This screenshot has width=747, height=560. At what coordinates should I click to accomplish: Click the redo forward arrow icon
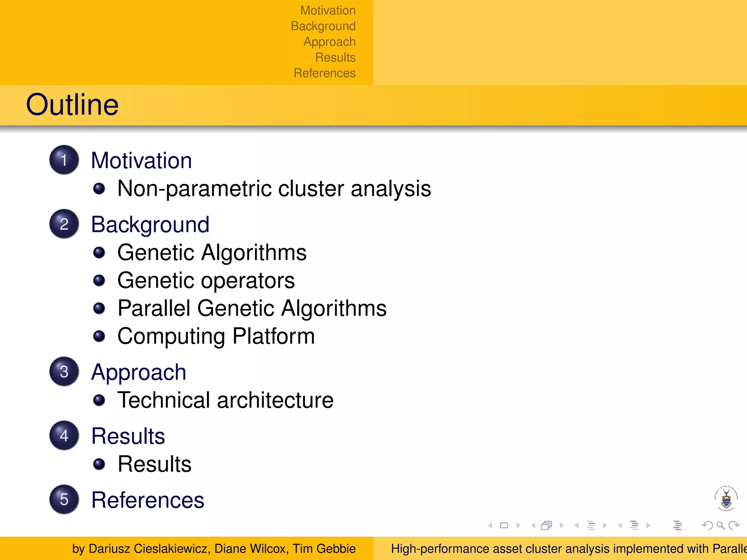click(x=734, y=525)
